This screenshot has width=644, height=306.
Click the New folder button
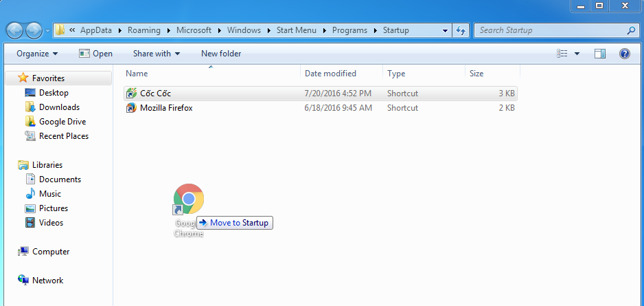coord(221,54)
